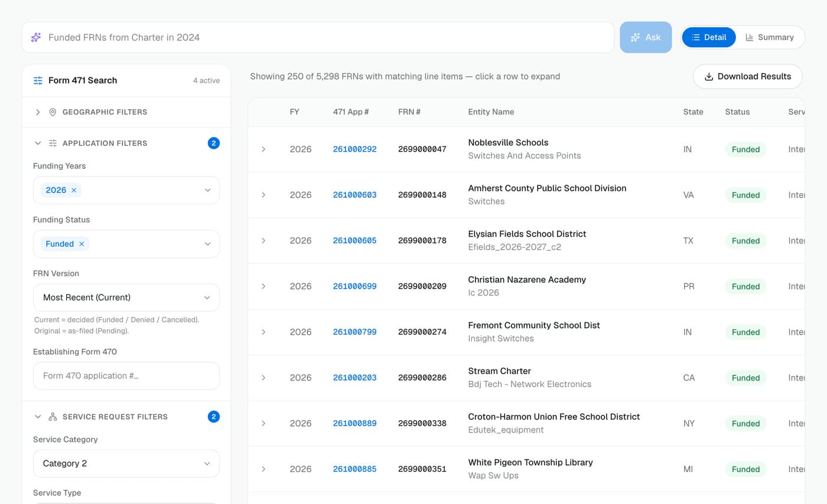Open the FRN Version dropdown
This screenshot has width=827, height=504.
[x=126, y=297]
